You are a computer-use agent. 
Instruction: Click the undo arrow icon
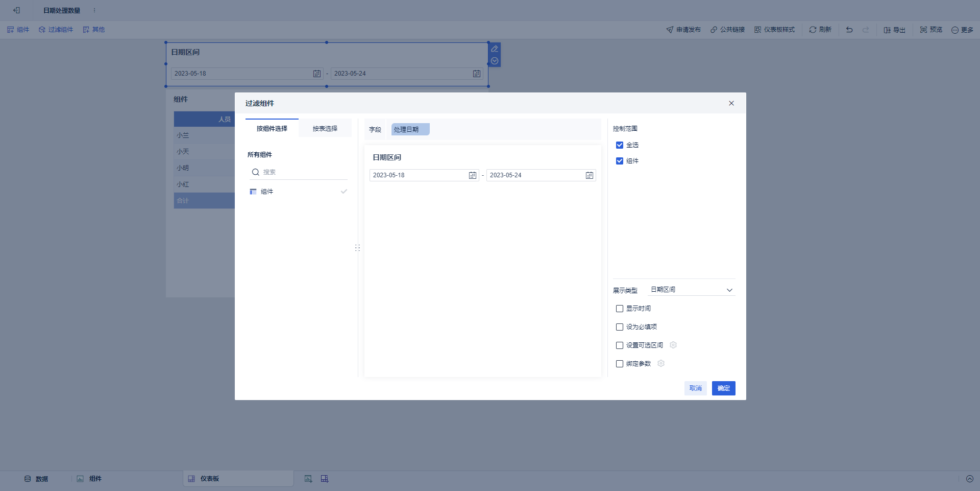tap(849, 30)
